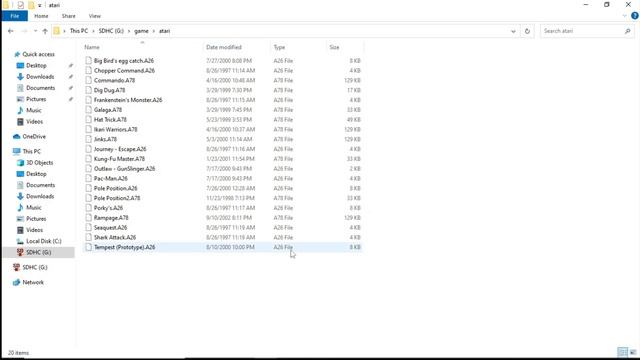
Task: Select the Jinks.A78 file icon
Action: (x=88, y=139)
